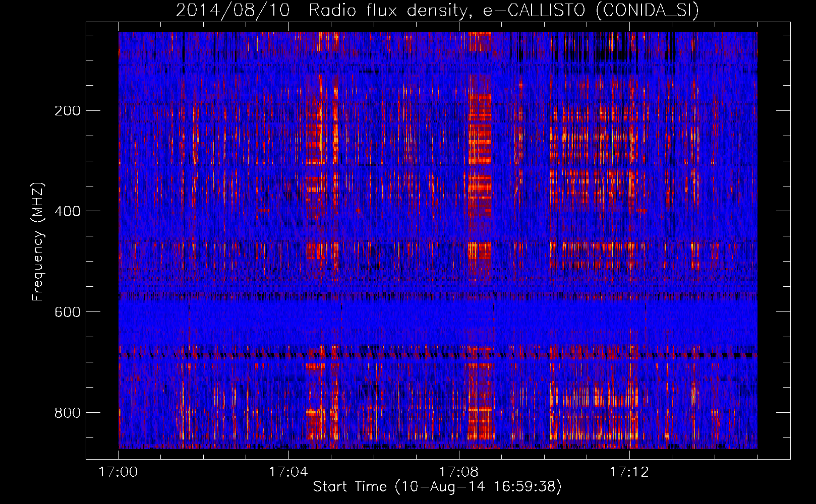Screen dimensions: 816x504
Task: Click the 800 frequency tick label
Action: (68, 413)
